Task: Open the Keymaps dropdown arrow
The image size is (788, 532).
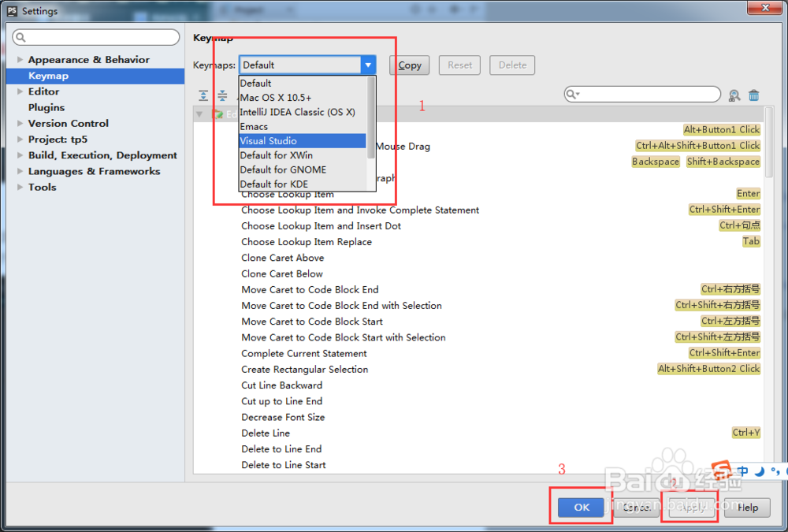Action: [368, 65]
